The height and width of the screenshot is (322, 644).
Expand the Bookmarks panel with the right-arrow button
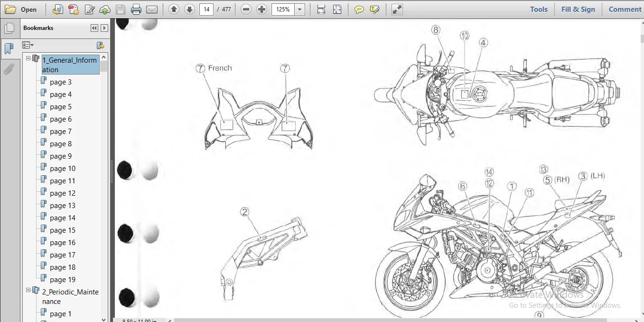104,28
